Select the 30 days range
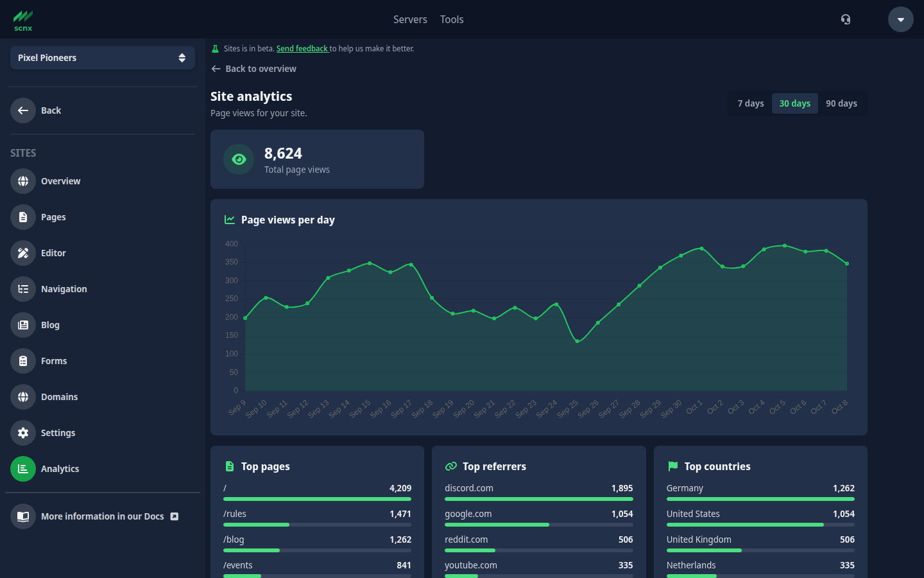 coord(795,103)
